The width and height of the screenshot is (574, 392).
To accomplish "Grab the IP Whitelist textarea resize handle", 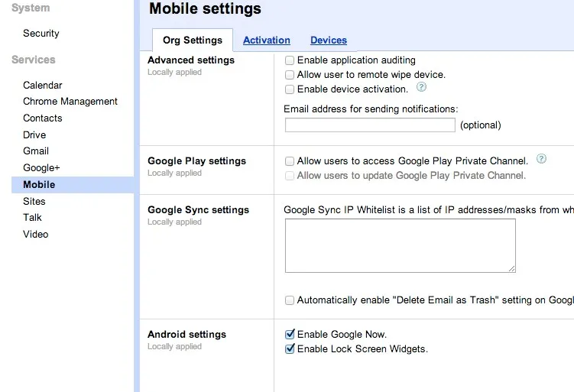I will (x=512, y=269).
